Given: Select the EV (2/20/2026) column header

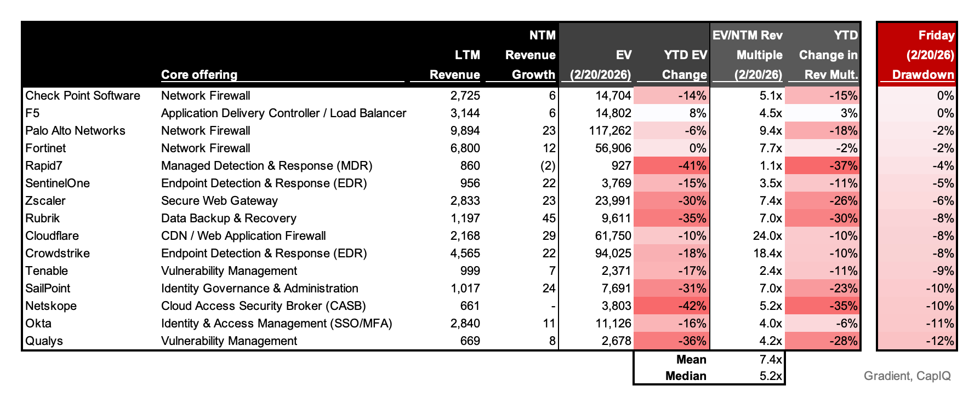Looking at the screenshot, I should 600,65.
